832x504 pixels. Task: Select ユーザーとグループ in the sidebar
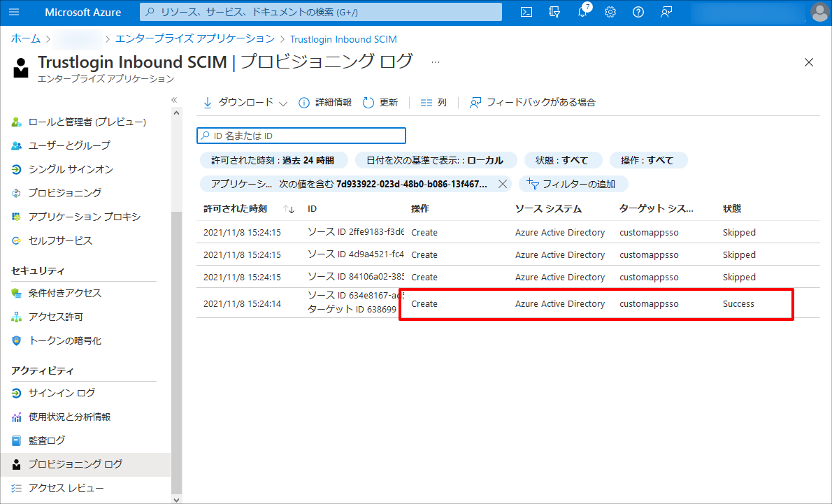pyautogui.click(x=69, y=145)
